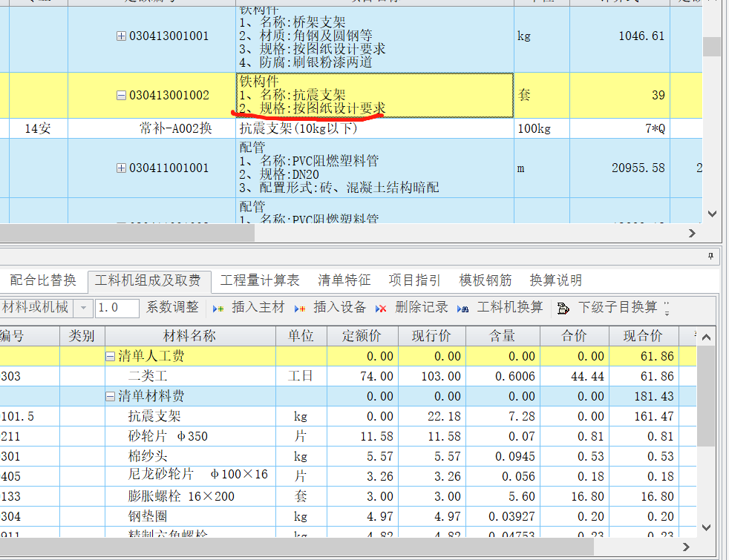Viewport: 729px width, 560px height.
Task: Click the 铁构件 抗震支架 description cell
Action: coord(375,95)
